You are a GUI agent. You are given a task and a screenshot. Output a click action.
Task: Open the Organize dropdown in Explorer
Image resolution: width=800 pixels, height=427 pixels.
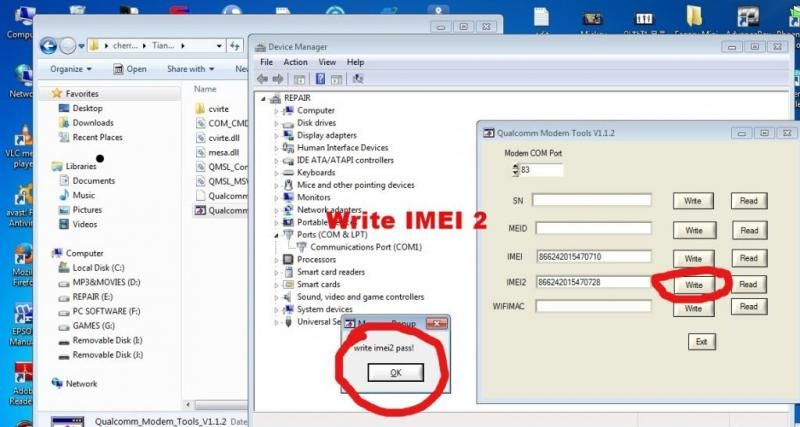point(70,69)
